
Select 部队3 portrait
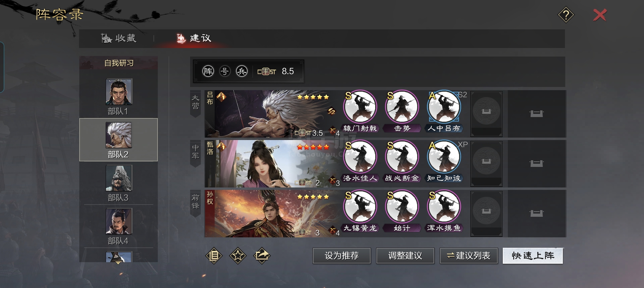tap(119, 178)
